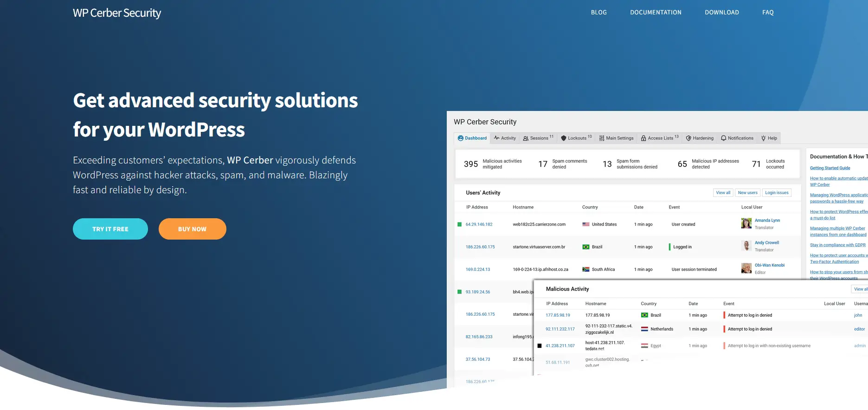Click Brazil flag in 177.85.98.19 row

pyautogui.click(x=644, y=315)
